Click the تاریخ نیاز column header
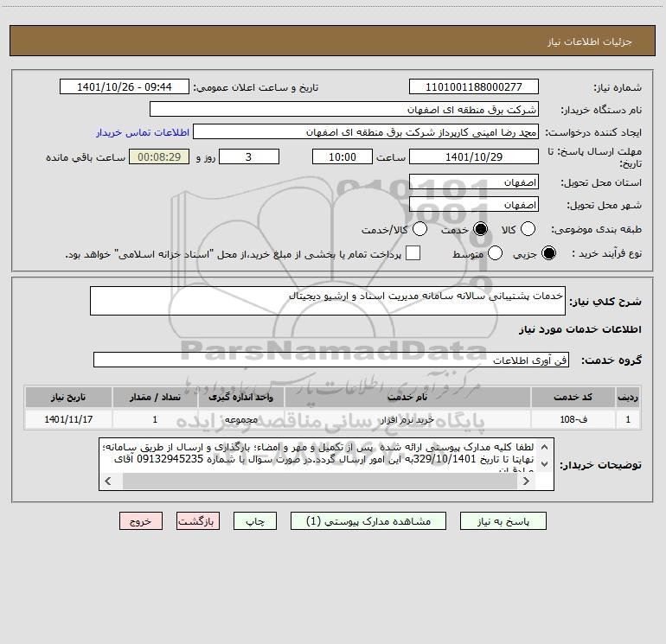This screenshot has width=666, height=644. click(x=68, y=397)
